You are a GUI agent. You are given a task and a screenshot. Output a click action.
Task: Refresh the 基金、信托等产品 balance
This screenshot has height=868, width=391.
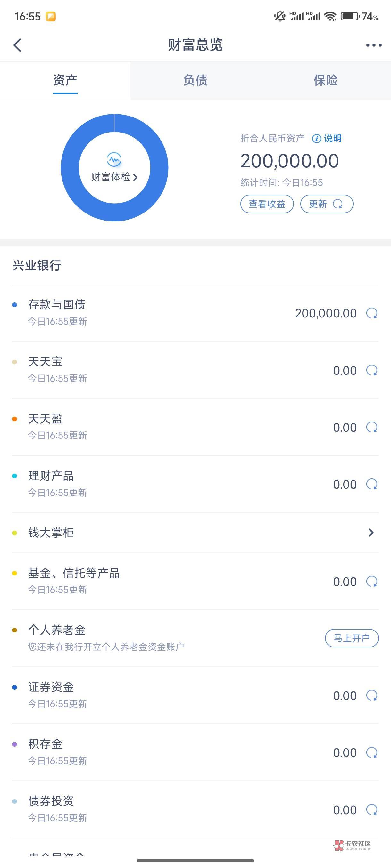pyautogui.click(x=372, y=582)
